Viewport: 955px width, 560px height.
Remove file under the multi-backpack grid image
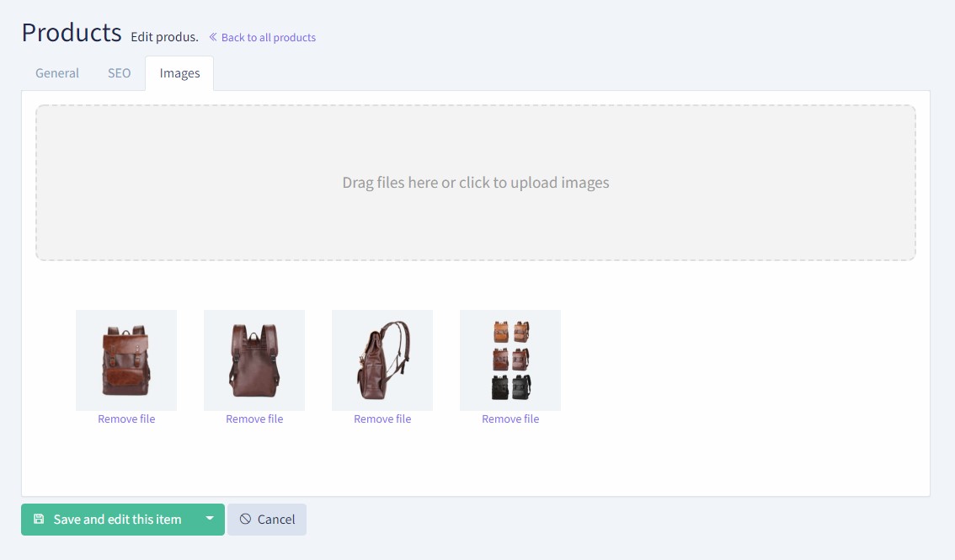[510, 419]
